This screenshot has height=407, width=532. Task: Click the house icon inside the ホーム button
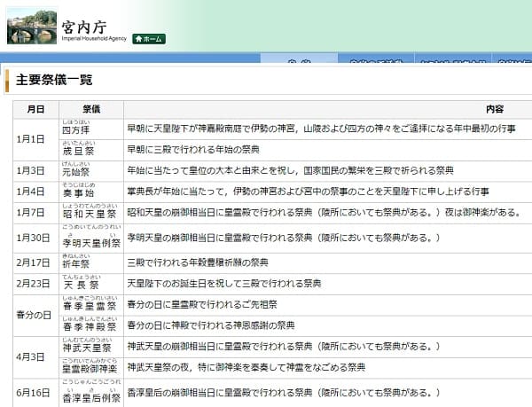[x=137, y=39]
